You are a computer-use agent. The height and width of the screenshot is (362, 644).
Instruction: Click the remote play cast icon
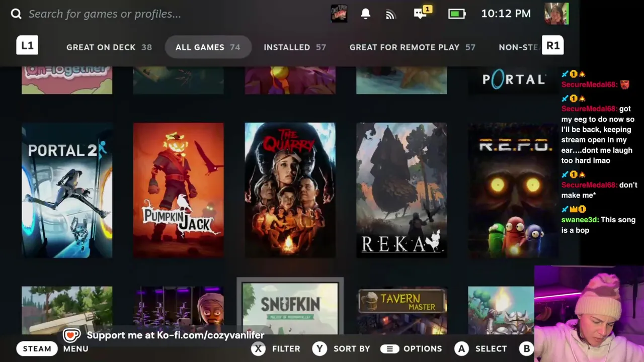click(391, 14)
